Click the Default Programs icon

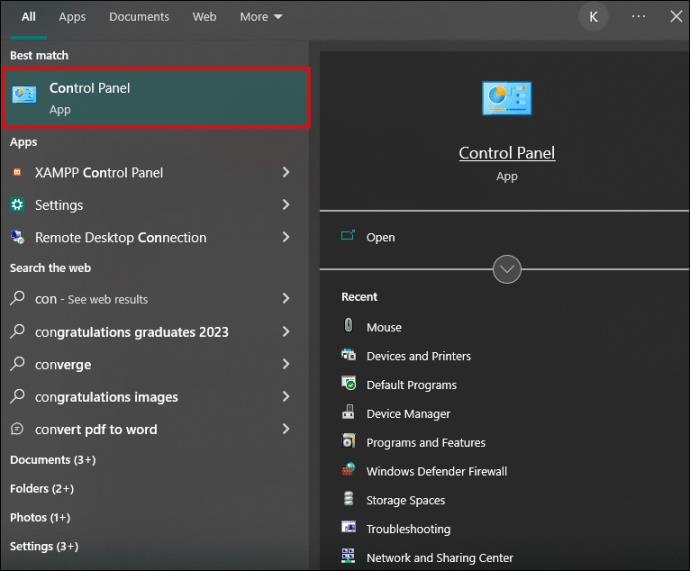point(349,383)
